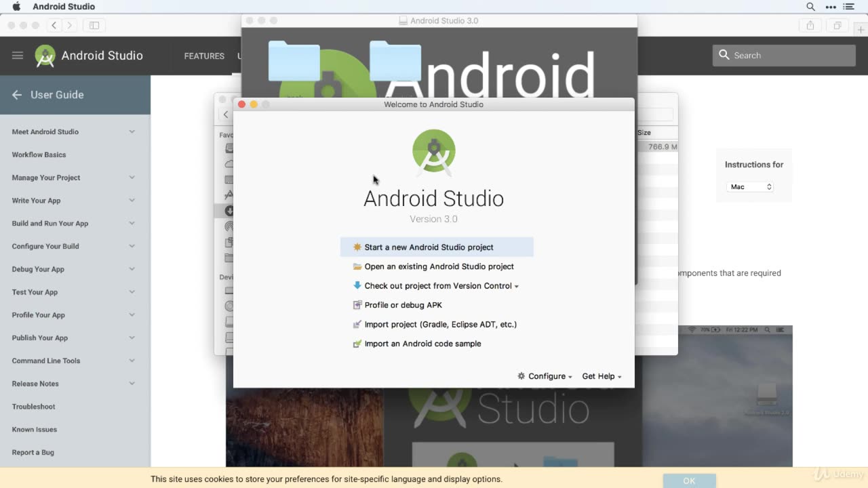868x488 pixels.
Task: Open the Notification Center list icon
Action: (x=849, y=7)
